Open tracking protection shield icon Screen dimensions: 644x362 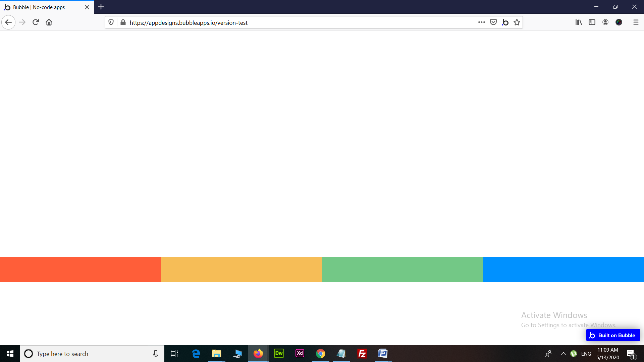click(x=111, y=22)
